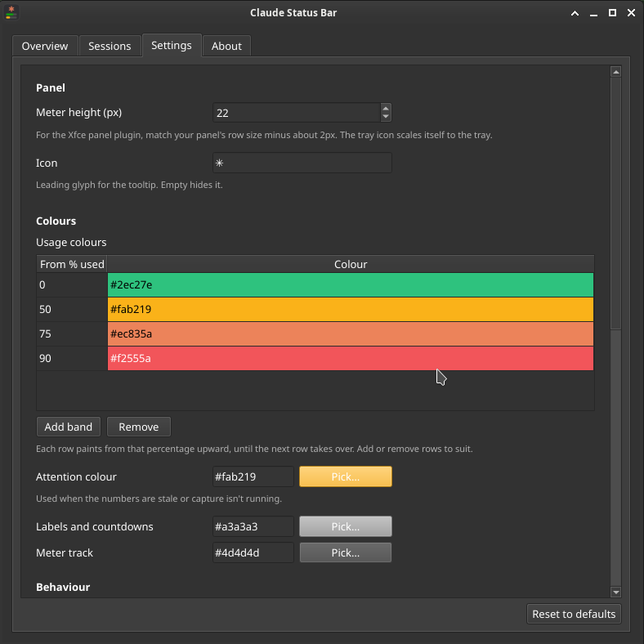
Task: Go to the About tab
Action: 226,46
